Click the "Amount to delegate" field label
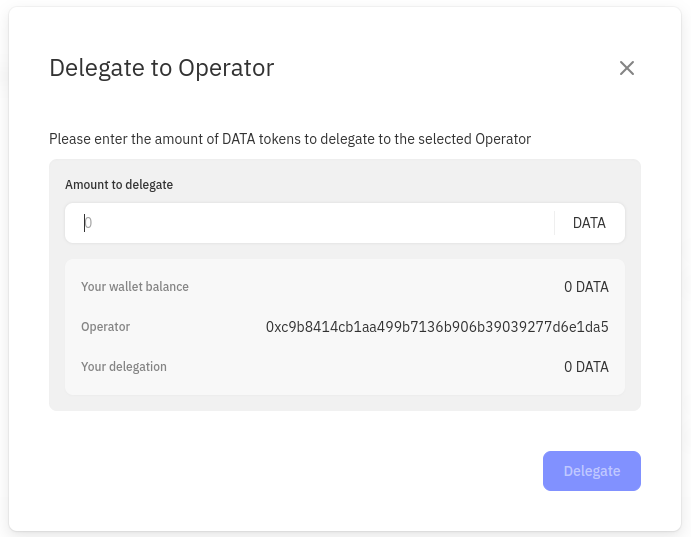Viewport: 691px width, 537px height. click(119, 185)
